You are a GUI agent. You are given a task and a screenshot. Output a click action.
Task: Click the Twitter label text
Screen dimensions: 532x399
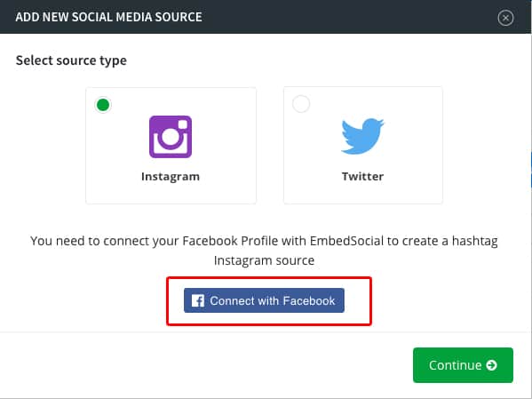click(362, 176)
